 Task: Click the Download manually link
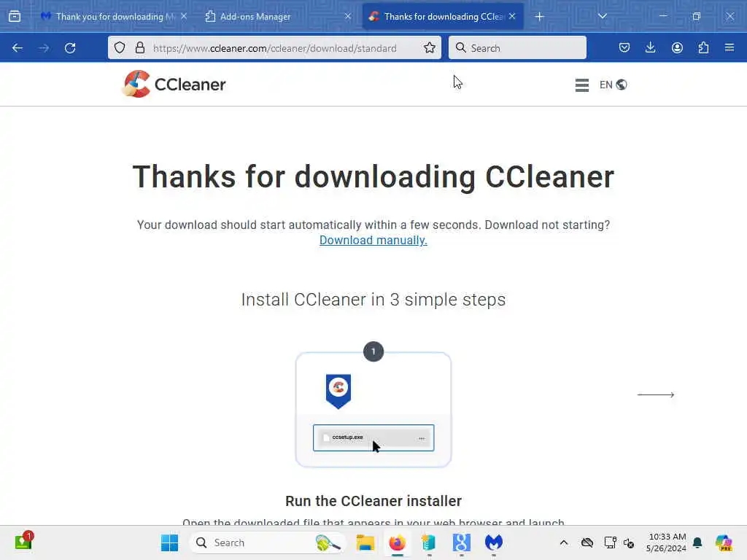(x=373, y=240)
